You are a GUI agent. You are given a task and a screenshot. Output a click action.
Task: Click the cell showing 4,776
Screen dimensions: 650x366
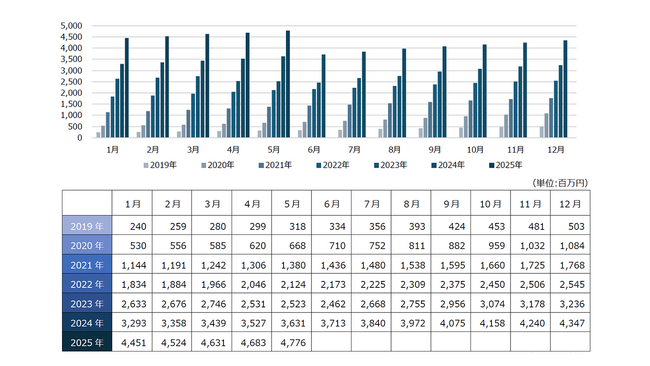tap(291, 343)
